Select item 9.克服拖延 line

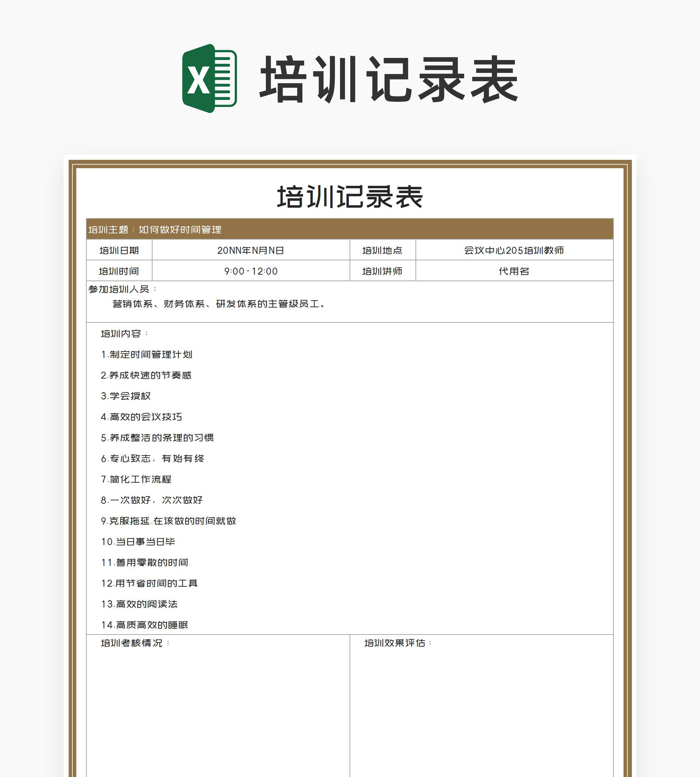click(x=168, y=521)
